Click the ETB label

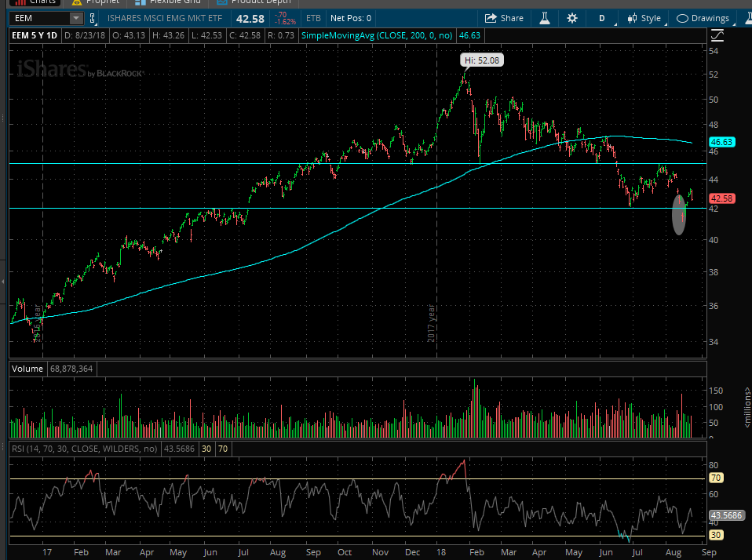313,18
